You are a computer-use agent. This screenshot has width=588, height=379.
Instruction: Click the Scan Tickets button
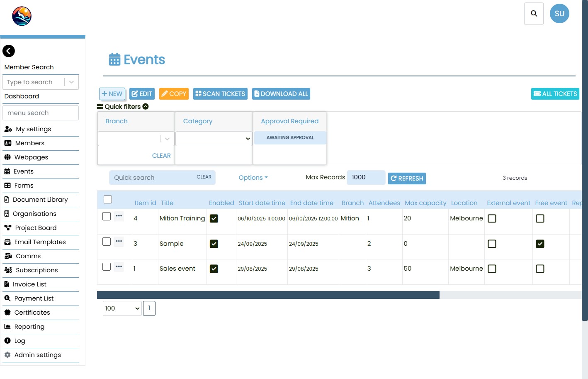tap(220, 94)
